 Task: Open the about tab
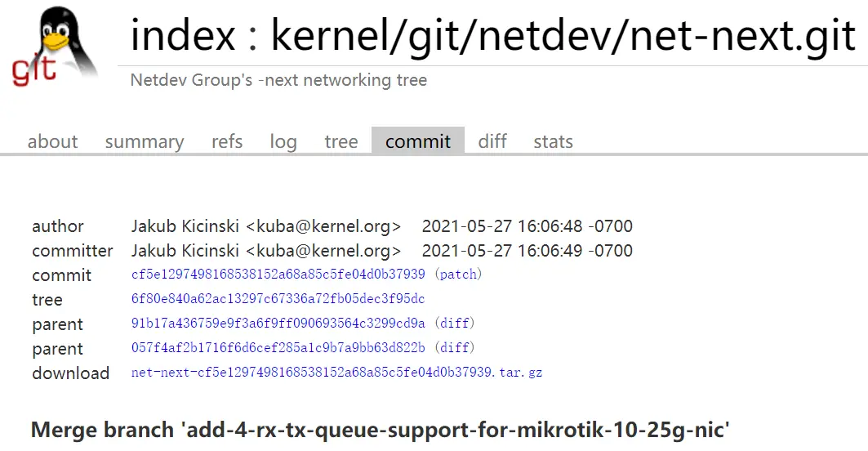tap(52, 142)
